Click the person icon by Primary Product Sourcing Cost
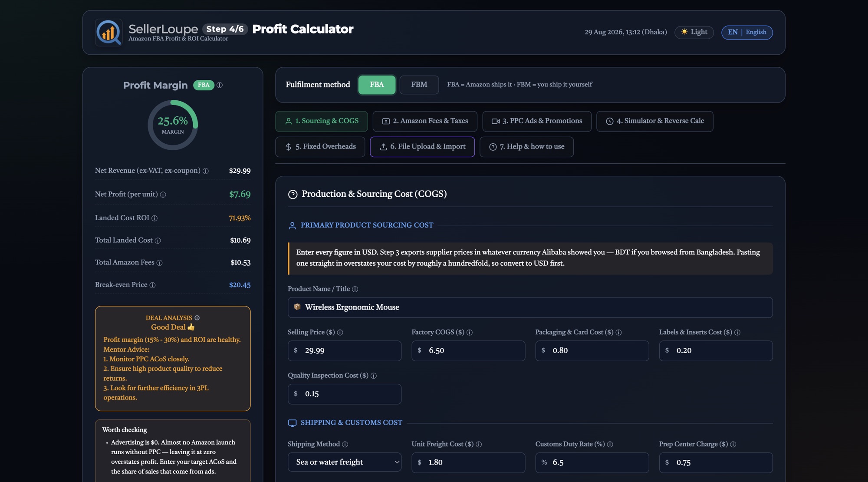Viewport: 868px width, 482px height. click(x=292, y=226)
